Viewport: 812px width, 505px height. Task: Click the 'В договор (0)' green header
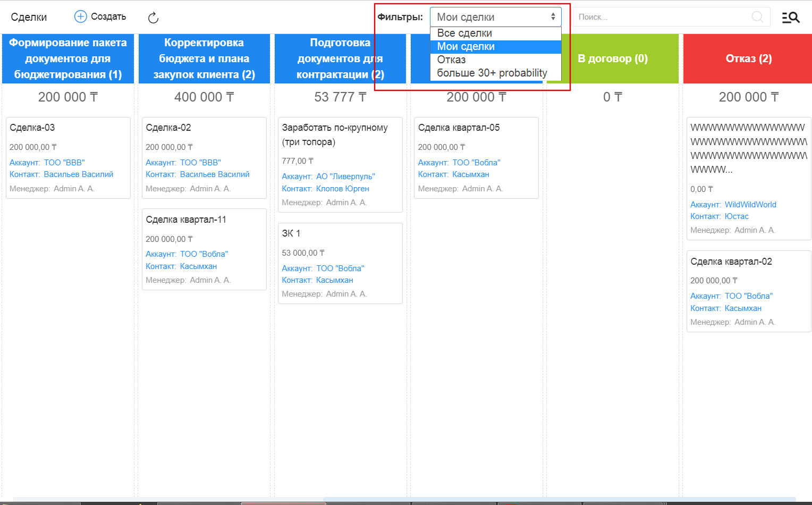pyautogui.click(x=613, y=58)
